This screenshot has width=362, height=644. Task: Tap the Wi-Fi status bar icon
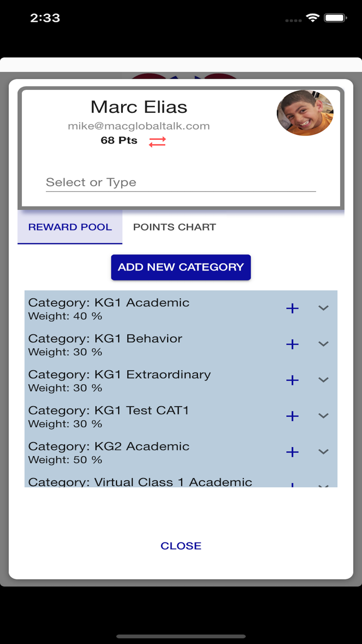coord(312,18)
